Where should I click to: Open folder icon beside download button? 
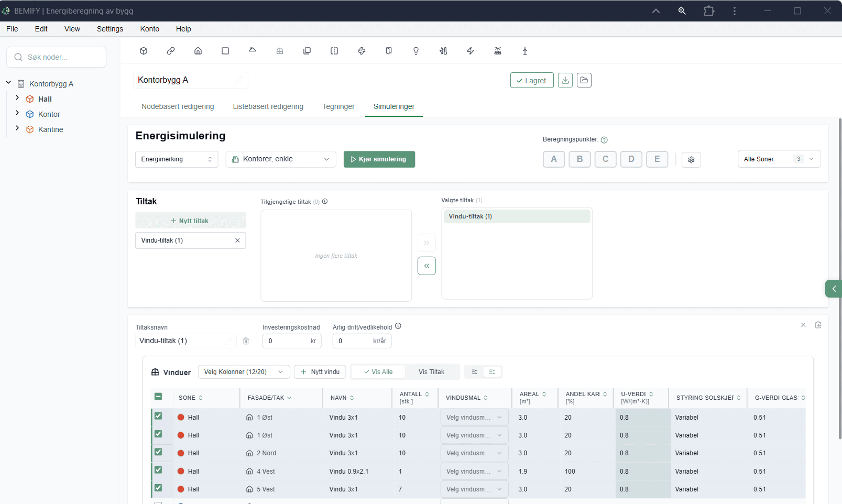tap(584, 80)
